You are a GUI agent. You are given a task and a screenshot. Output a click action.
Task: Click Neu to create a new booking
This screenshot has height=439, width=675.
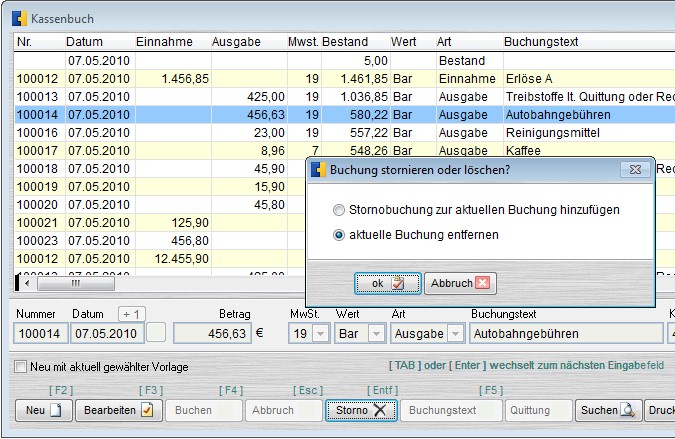coord(44,410)
